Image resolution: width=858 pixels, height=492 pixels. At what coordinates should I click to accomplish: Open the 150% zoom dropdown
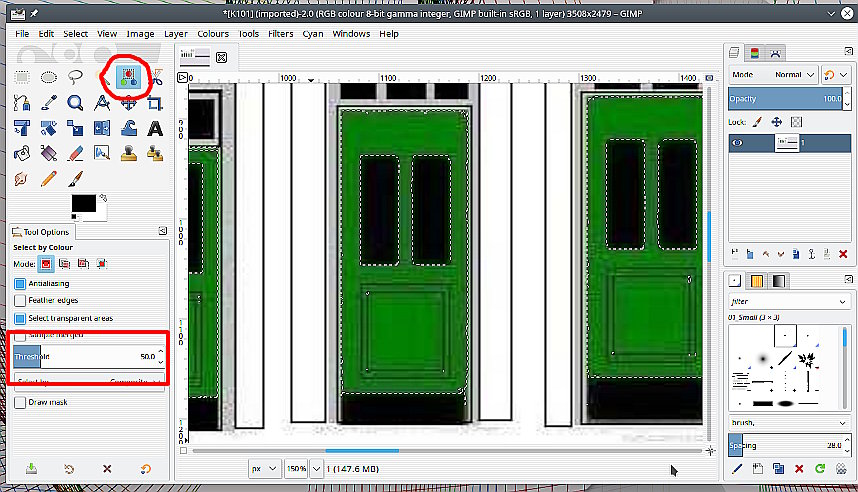click(x=316, y=468)
